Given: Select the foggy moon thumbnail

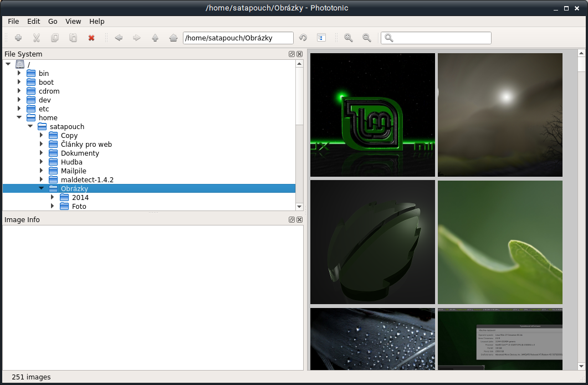Looking at the screenshot, I should pos(500,115).
